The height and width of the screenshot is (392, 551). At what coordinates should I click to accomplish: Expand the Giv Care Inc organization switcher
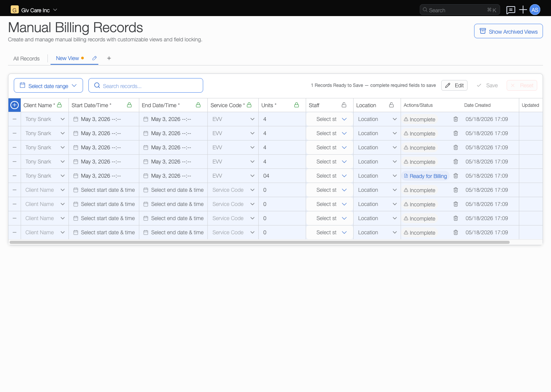[55, 10]
